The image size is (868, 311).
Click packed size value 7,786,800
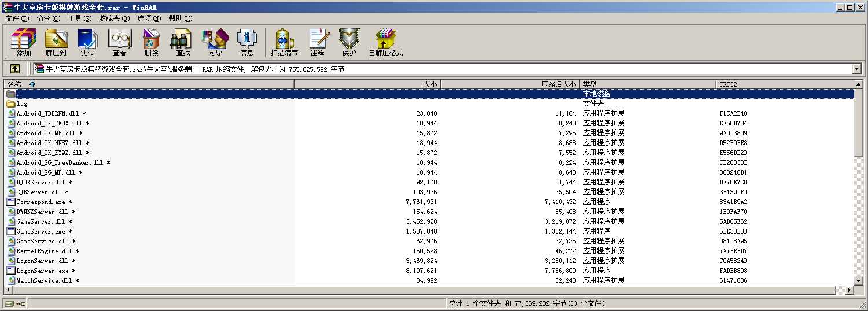560,271
